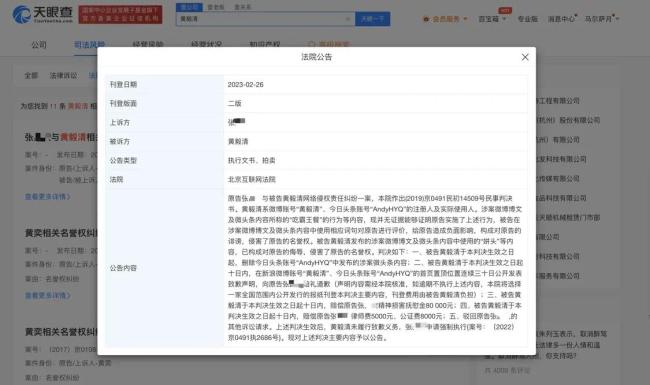Expand the 百宝箱 dropdown

492,19
